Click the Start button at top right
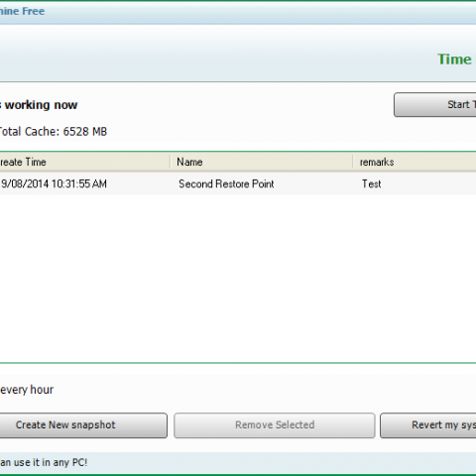This screenshot has height=476, width=476. point(435,105)
